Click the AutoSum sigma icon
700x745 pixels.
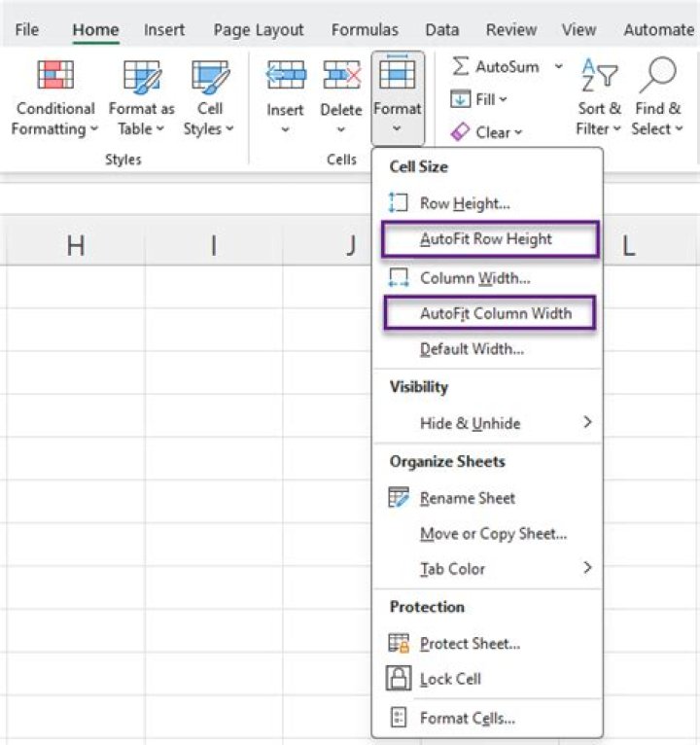(x=461, y=66)
